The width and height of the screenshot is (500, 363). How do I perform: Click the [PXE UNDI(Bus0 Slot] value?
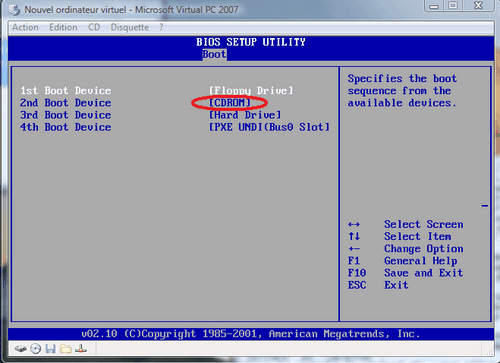coord(269,127)
